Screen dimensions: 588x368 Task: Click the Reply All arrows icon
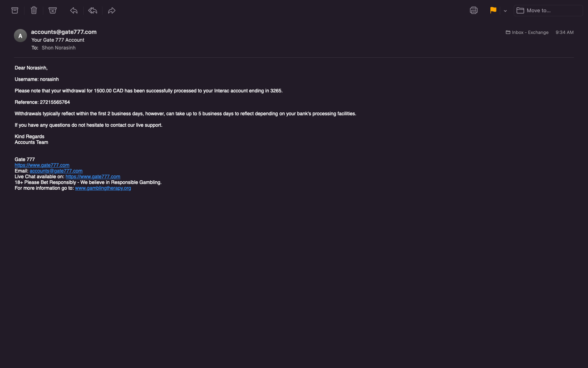coord(93,11)
